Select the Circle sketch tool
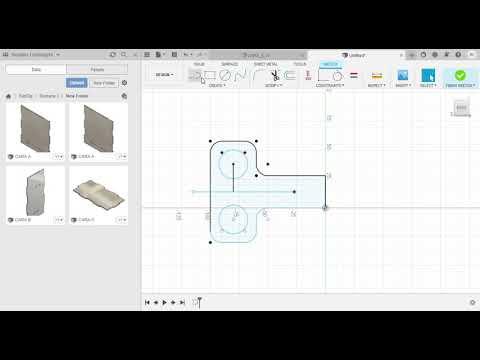 [225, 75]
